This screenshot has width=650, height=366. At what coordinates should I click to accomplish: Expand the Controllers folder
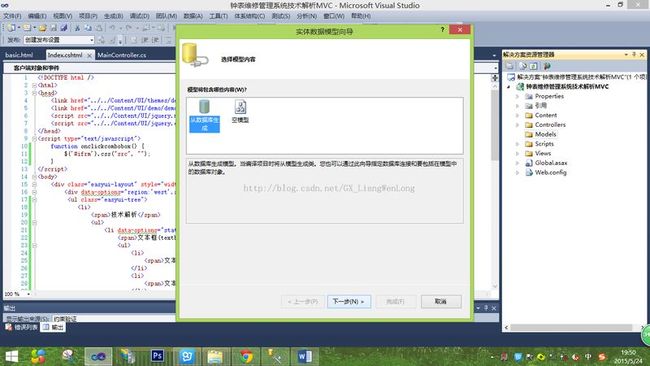517,125
